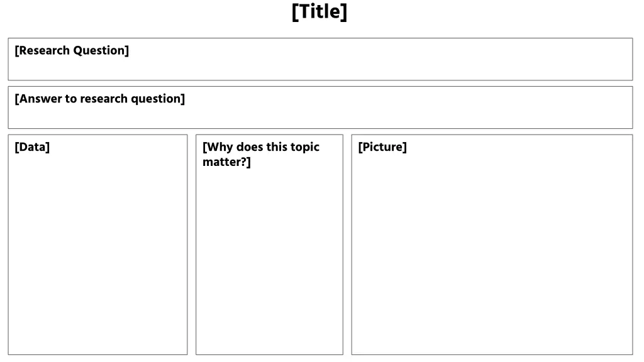This screenshot has width=644, height=362.
Task: Place cursor in word 'research' in Answer box
Action: click(104, 99)
